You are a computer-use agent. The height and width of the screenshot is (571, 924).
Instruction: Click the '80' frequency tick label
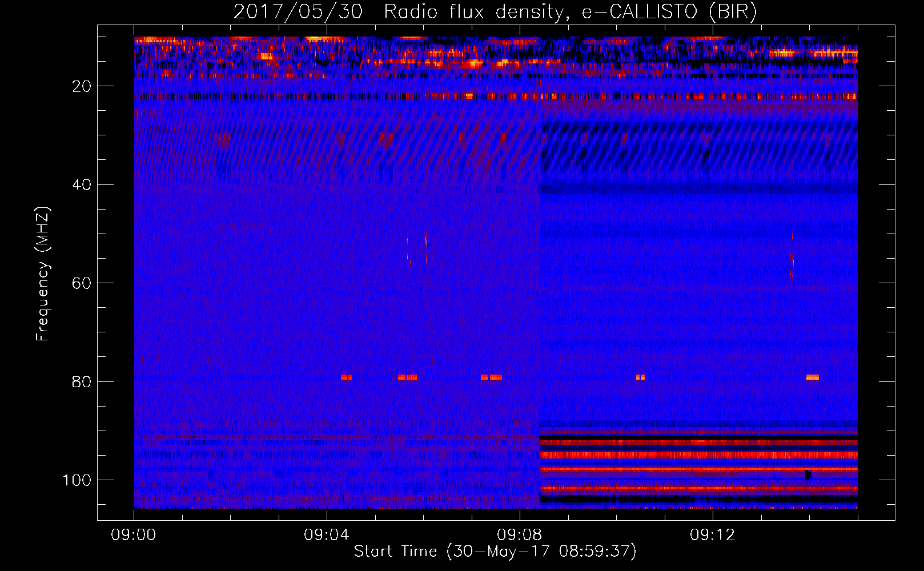click(82, 382)
